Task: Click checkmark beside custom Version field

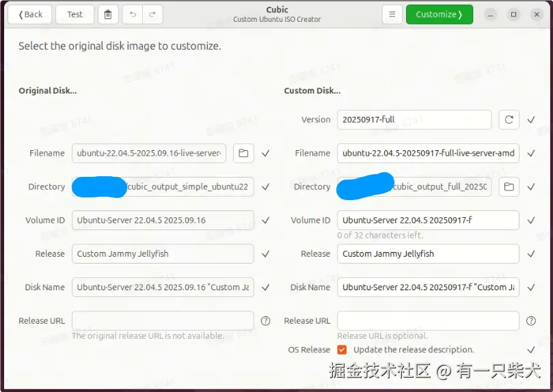Action: 531,120
